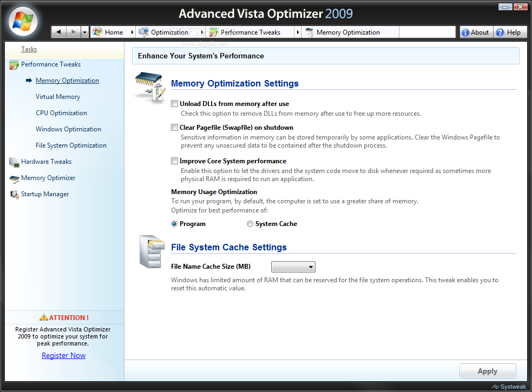This screenshot has height=392, width=532.
Task: Open the About info icon
Action: [x=465, y=32]
